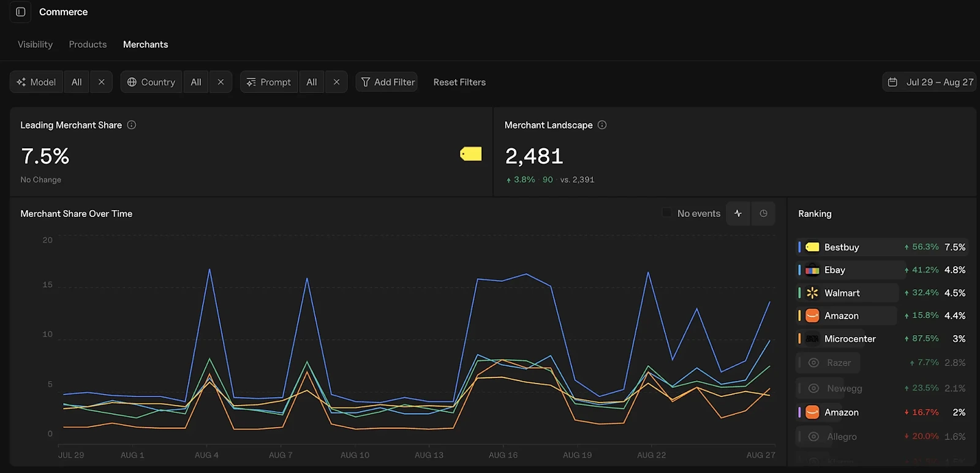Toggle the sidebar icon beside Commerce
The height and width of the screenshot is (473, 980).
(20, 12)
